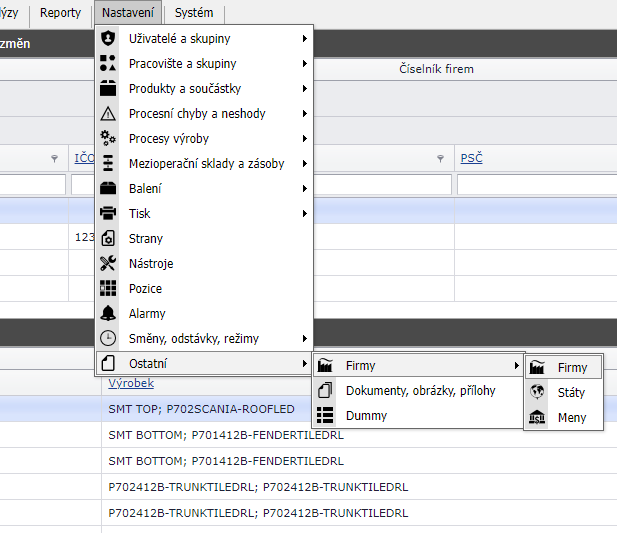Click the grid icon for Pozice

[108, 289]
